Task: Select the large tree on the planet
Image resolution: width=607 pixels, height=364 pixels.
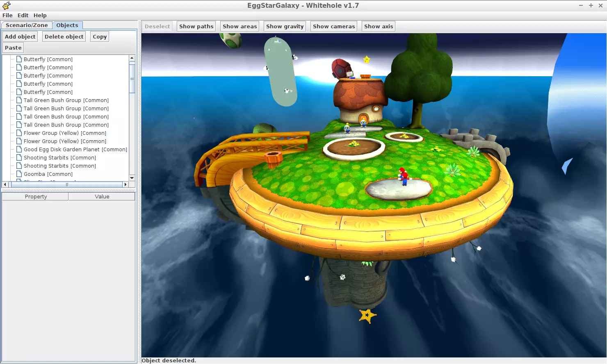Action: tap(419, 80)
